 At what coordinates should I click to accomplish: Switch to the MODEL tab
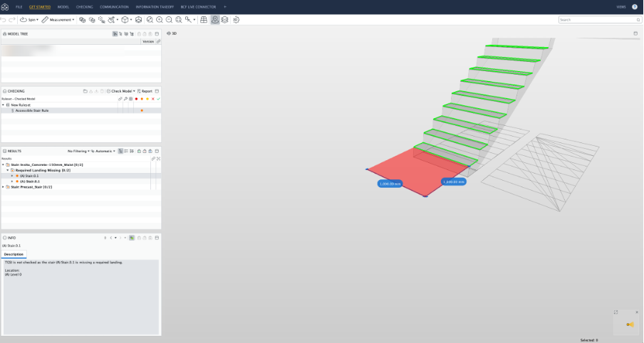[63, 7]
